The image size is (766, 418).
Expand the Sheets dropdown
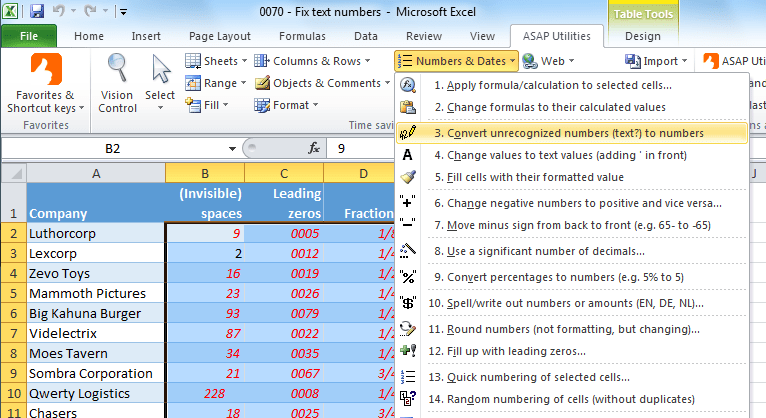coord(216,61)
